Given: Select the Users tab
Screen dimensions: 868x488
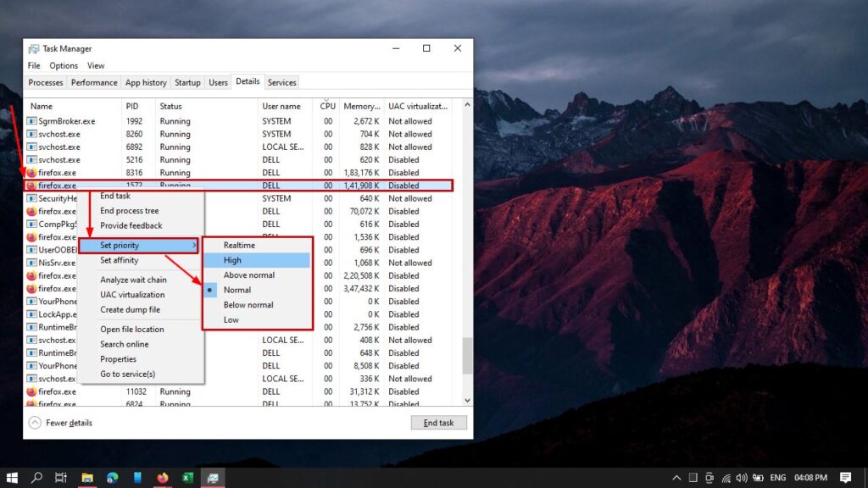Looking at the screenshot, I should pyautogui.click(x=218, y=82).
